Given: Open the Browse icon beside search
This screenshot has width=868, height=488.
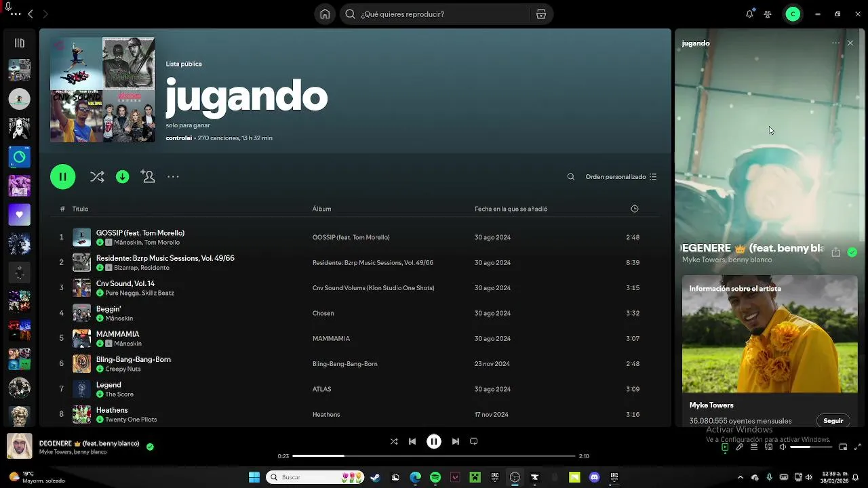Looking at the screenshot, I should point(540,14).
